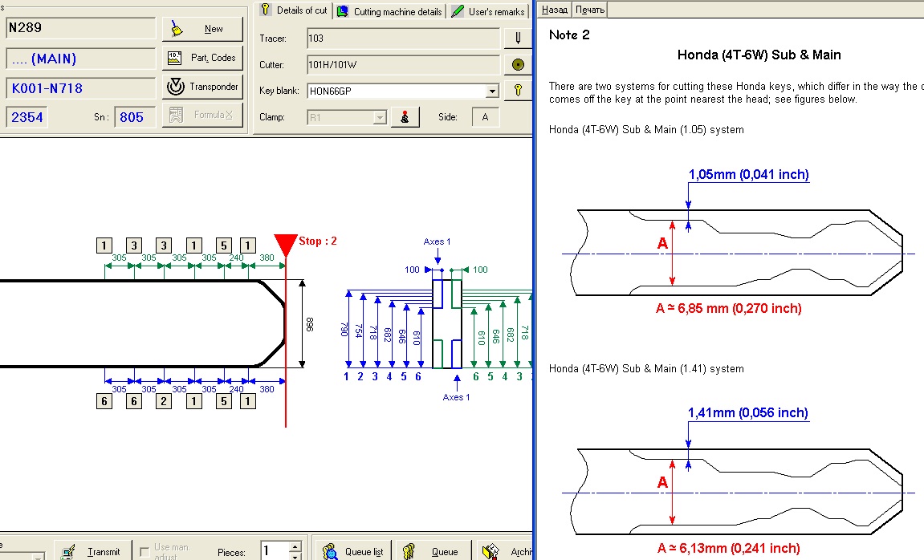
Task: Open Part. Codes
Action: click(x=202, y=58)
